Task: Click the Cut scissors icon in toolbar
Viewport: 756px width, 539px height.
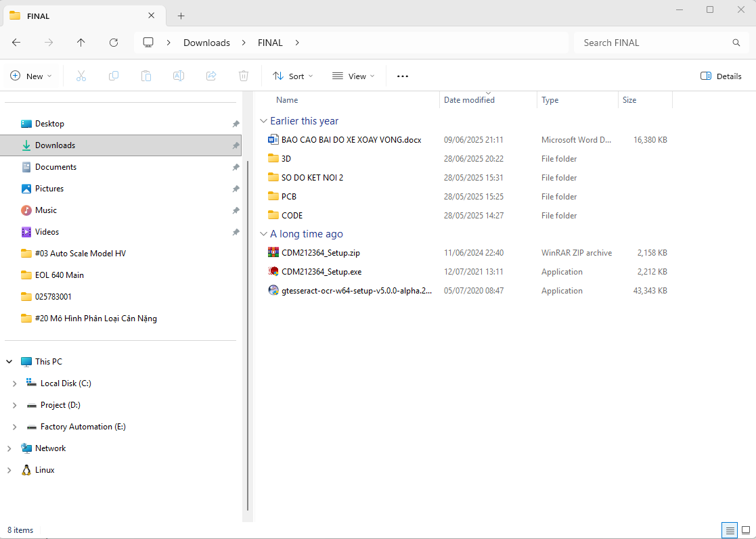Action: 81,76
